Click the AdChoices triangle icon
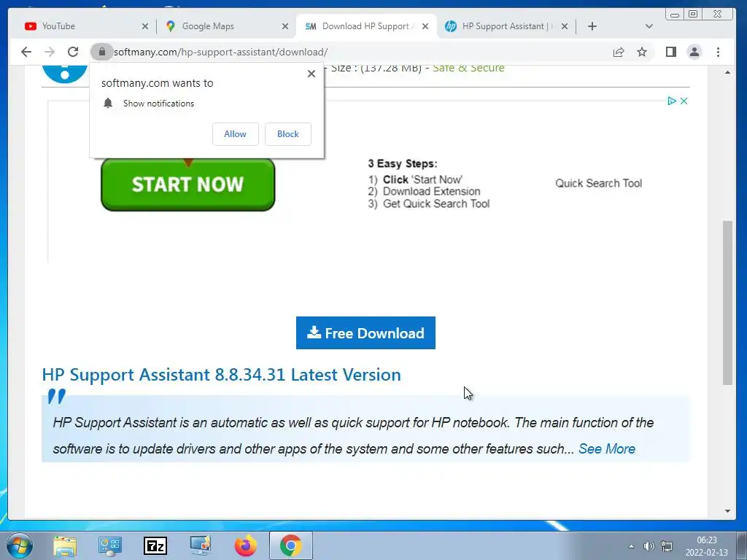The height and width of the screenshot is (560, 747). coord(671,101)
